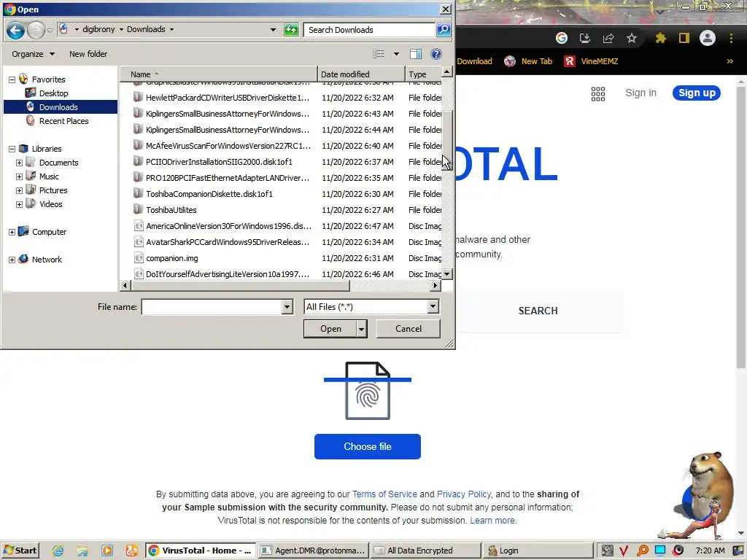Launch Windows Media Player from taskbar
747x560 pixels.
107,551
